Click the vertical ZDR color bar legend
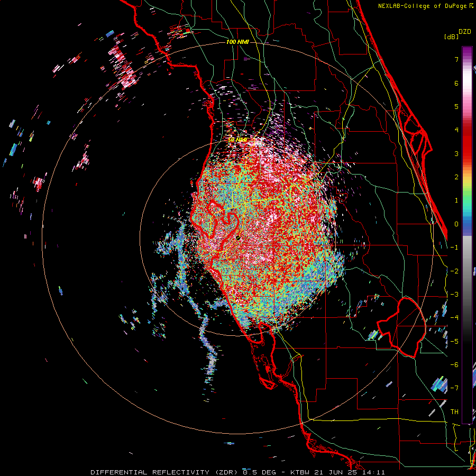Viewport: 476px width, 476px height. click(467, 235)
